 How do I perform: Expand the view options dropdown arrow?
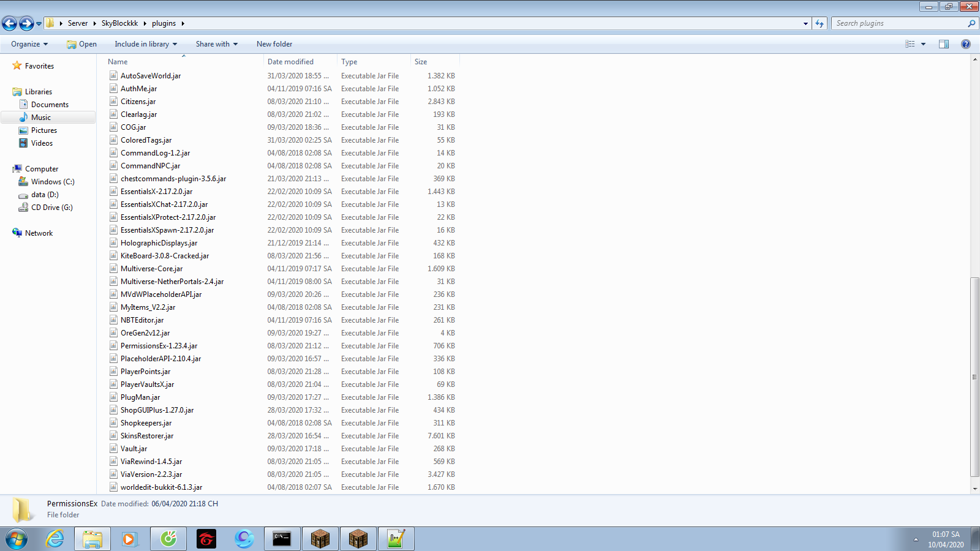pos(923,44)
